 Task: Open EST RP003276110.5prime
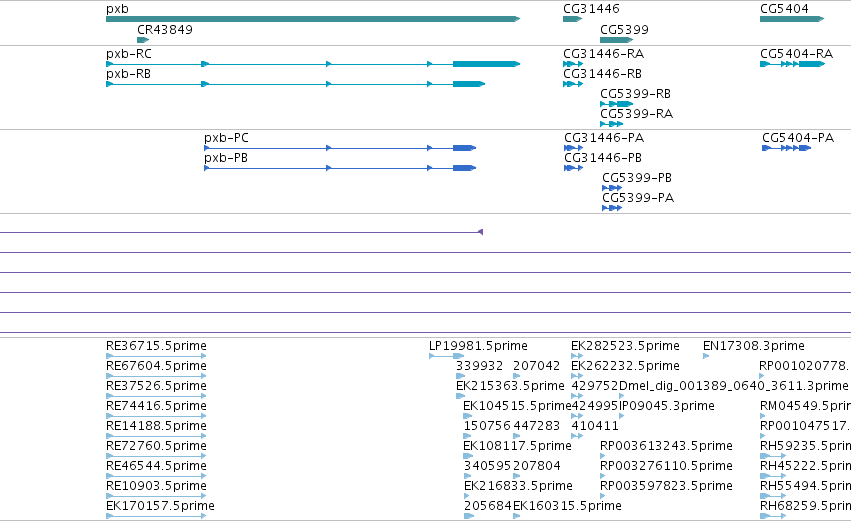[666, 466]
